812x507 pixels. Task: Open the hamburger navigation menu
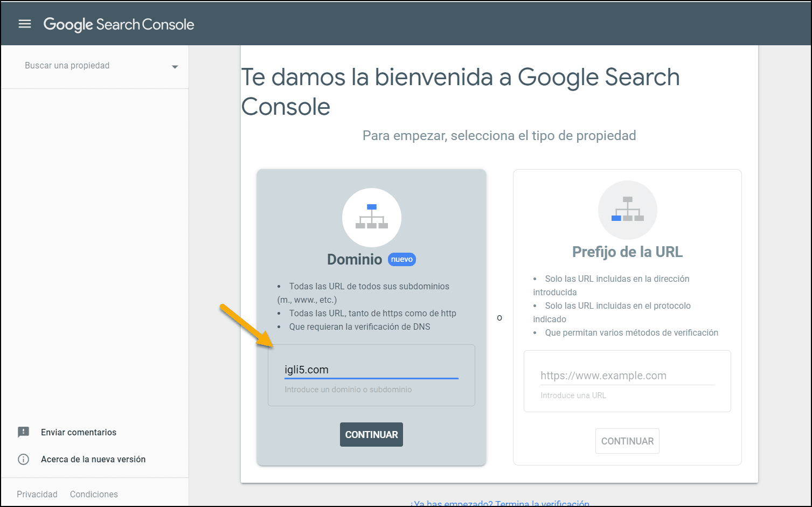(25, 24)
